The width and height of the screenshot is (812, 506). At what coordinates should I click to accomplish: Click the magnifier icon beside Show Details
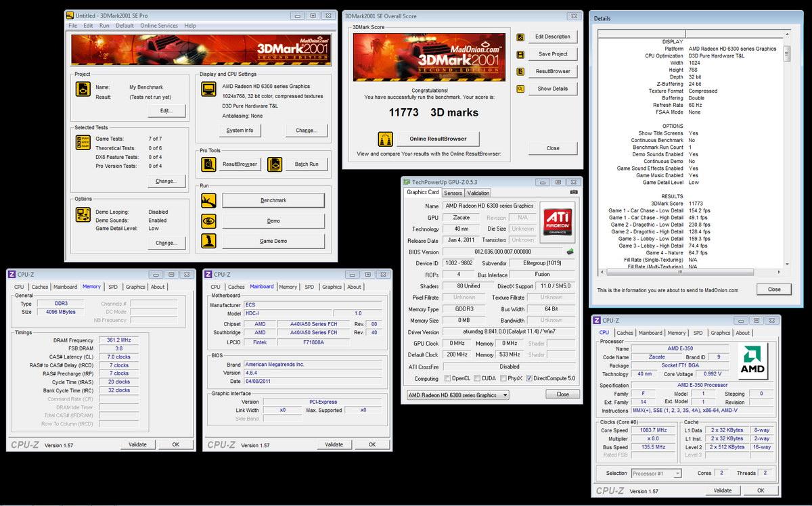pyautogui.click(x=521, y=89)
